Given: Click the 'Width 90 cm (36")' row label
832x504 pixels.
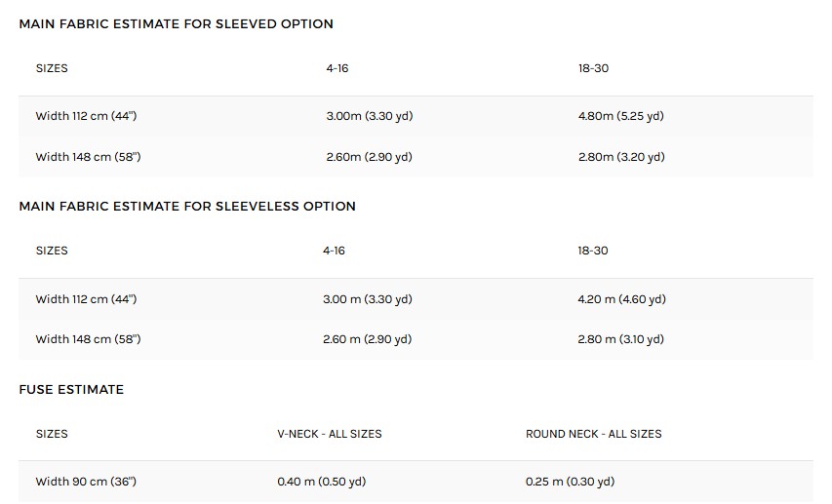Looking at the screenshot, I should click(87, 482).
